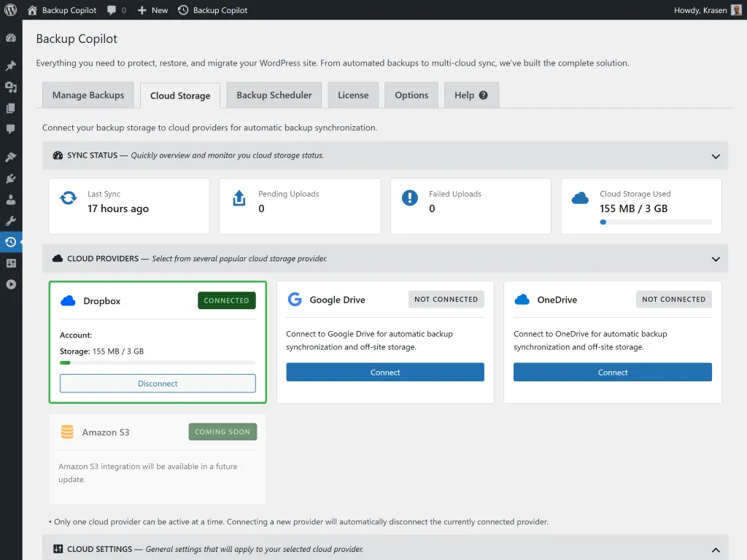
Task: Click the Dropbox cloud icon
Action: tap(68, 300)
